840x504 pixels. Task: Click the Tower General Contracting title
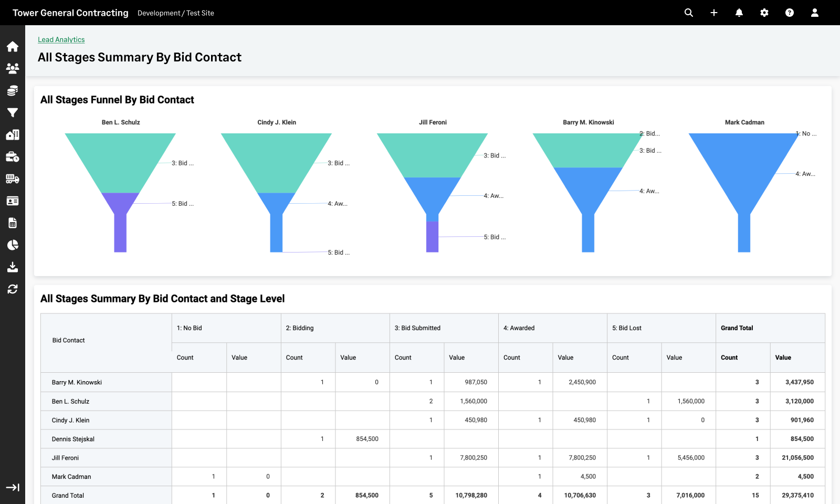[x=70, y=13]
